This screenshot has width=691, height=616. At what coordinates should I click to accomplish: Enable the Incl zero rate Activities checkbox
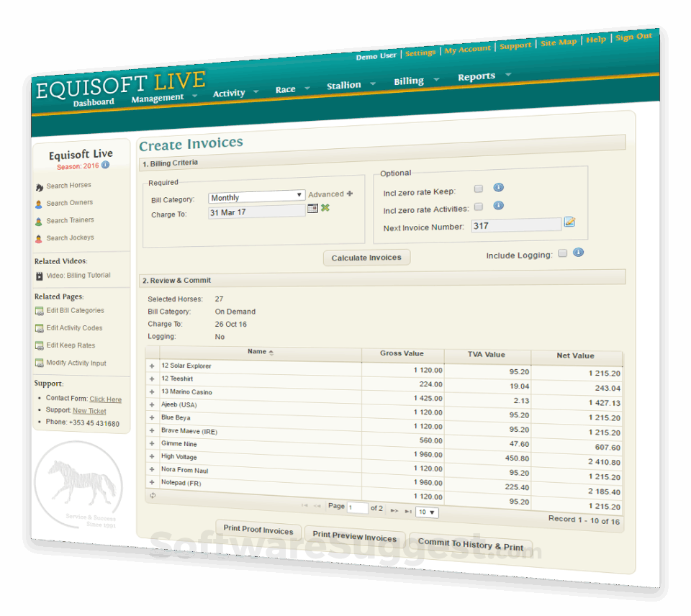pos(479,207)
